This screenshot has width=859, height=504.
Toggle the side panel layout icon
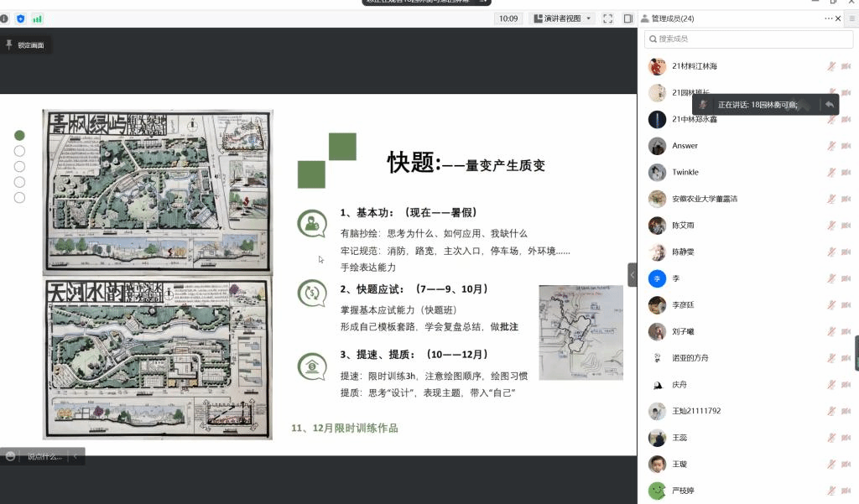click(627, 18)
